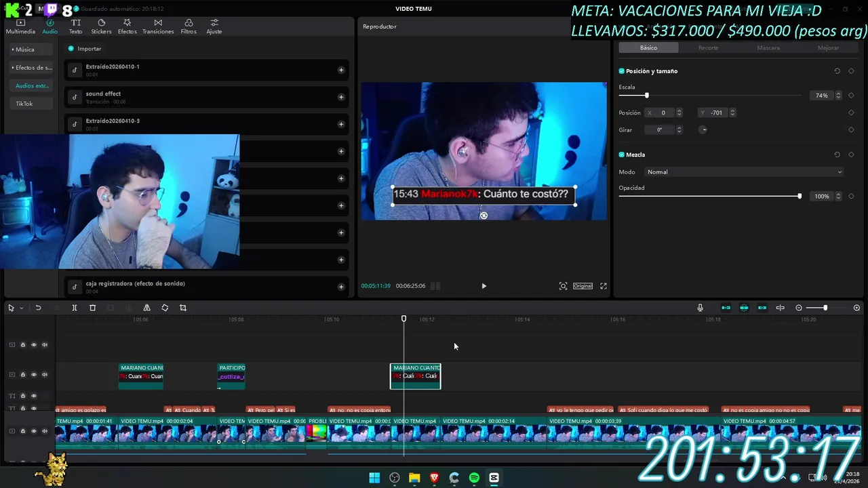Toggle the third teal linkage button

point(762,308)
